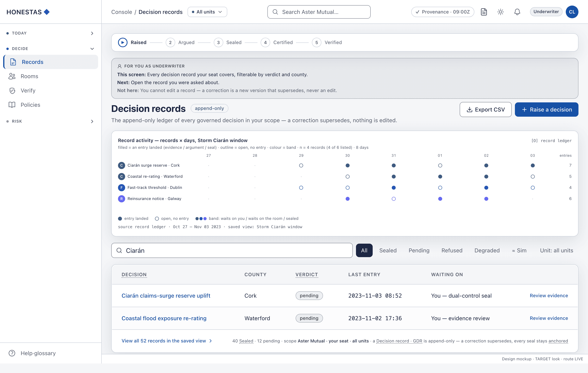Click the F avatar for Fast-track threshold
Screen dimensions: 588x373
[x=121, y=188]
